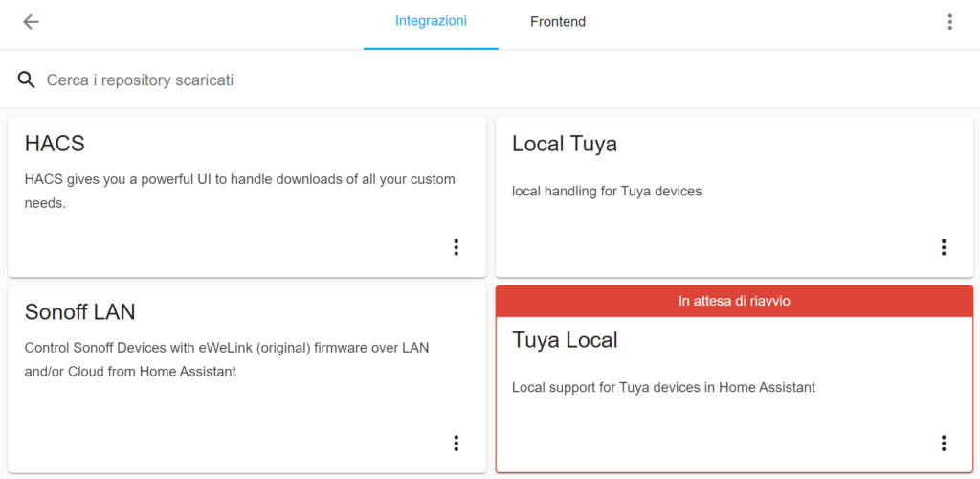
Task: Open the HACS repository title
Action: pyautogui.click(x=55, y=144)
